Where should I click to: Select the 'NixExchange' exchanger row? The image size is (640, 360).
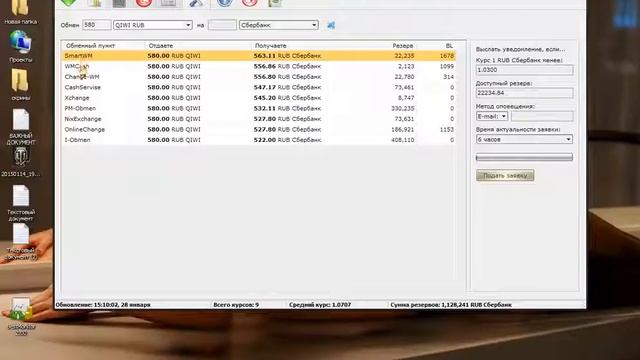(x=259, y=119)
